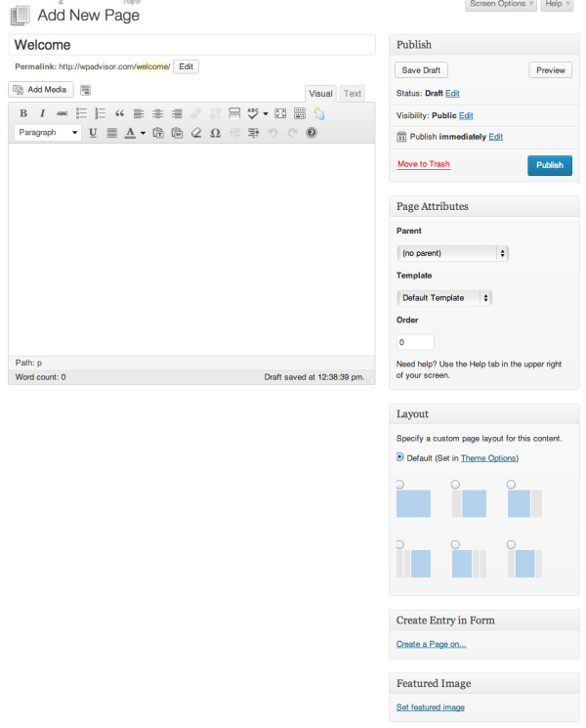Click the Welcome title field

[192, 45]
